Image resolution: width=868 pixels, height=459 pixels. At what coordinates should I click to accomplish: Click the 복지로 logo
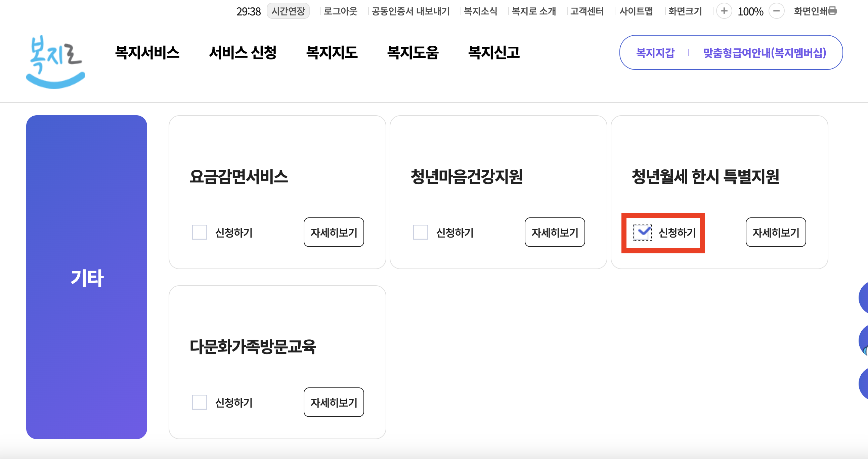tap(55, 59)
